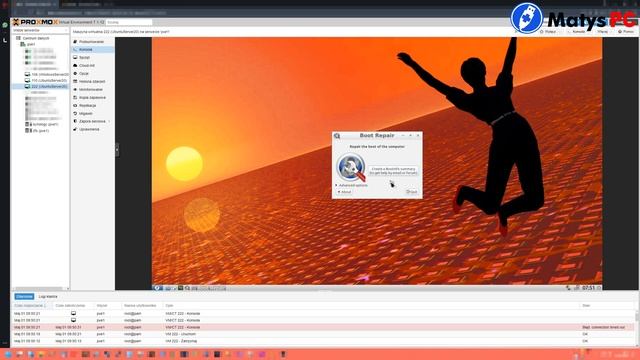Image resolution: width=640 pixels, height=360 pixels.
Task: Open Podsumowanie in the VM menu
Action: click(92, 42)
